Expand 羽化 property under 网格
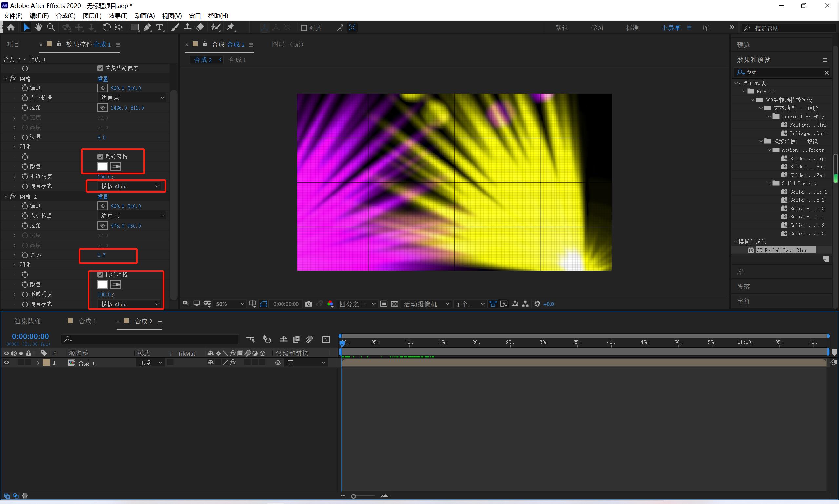This screenshot has width=839, height=504. pos(14,147)
